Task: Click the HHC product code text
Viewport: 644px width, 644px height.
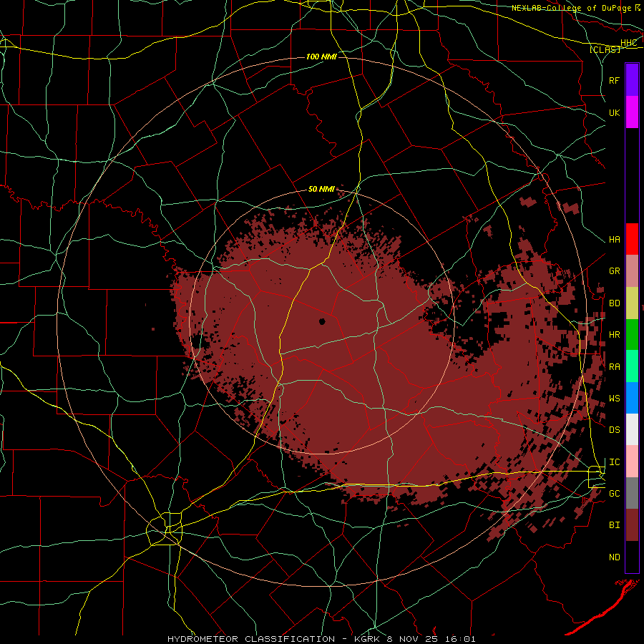Action: [629, 43]
